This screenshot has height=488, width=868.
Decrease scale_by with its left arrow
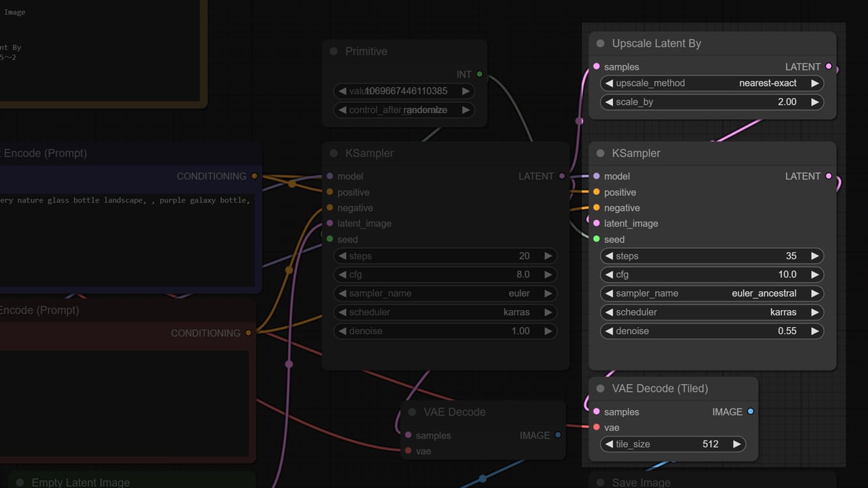coord(609,102)
